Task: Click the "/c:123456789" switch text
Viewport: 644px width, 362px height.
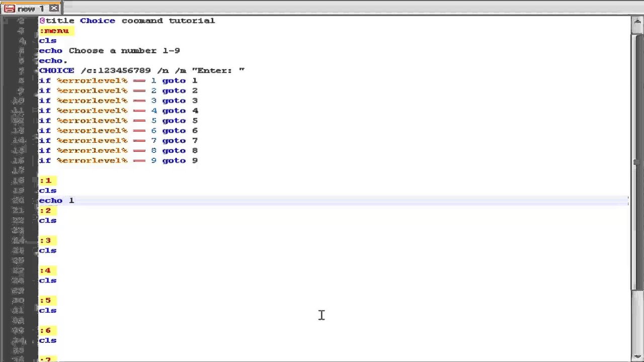Action: click(x=116, y=71)
